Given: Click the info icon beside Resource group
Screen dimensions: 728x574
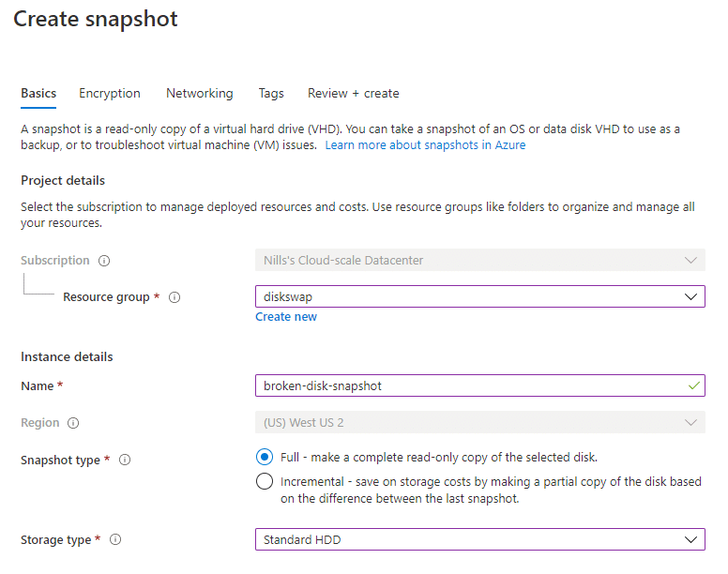Looking at the screenshot, I should click(174, 297).
